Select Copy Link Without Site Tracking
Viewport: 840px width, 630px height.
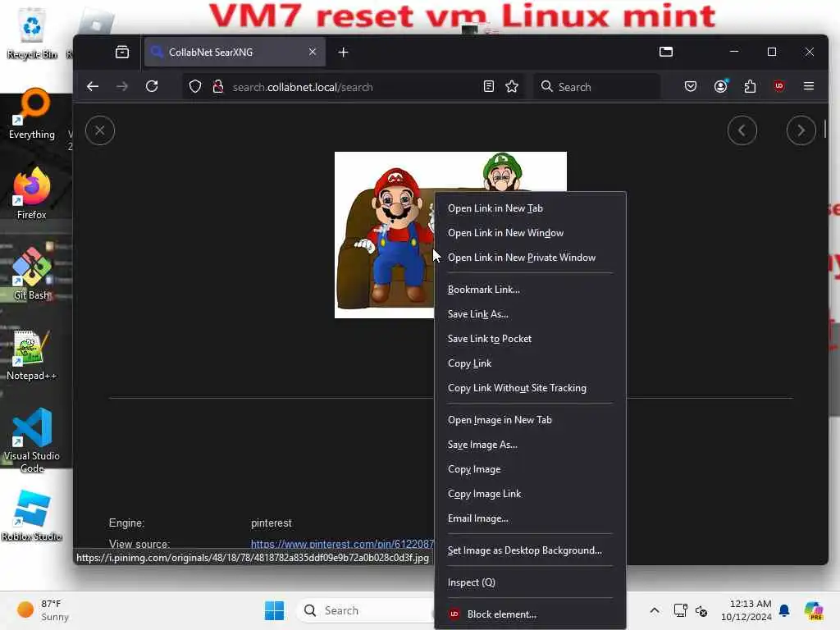coord(530,388)
